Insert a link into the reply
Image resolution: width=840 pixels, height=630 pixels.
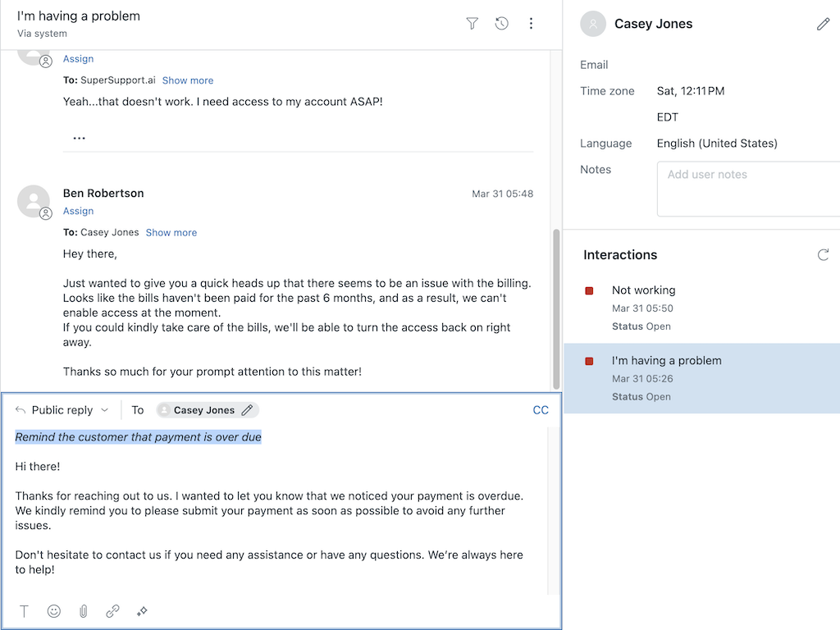tap(112, 611)
